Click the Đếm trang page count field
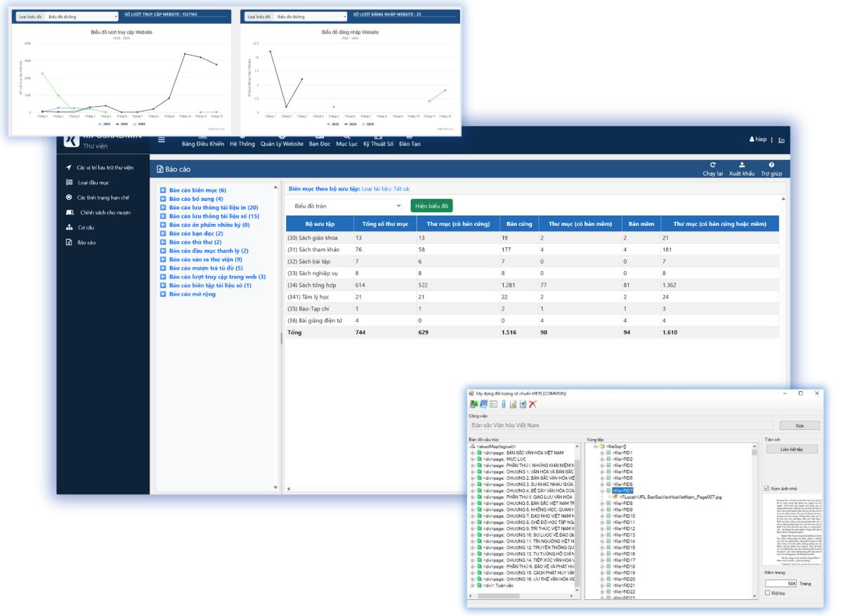Screen dimensions: 843x616 point(780,583)
